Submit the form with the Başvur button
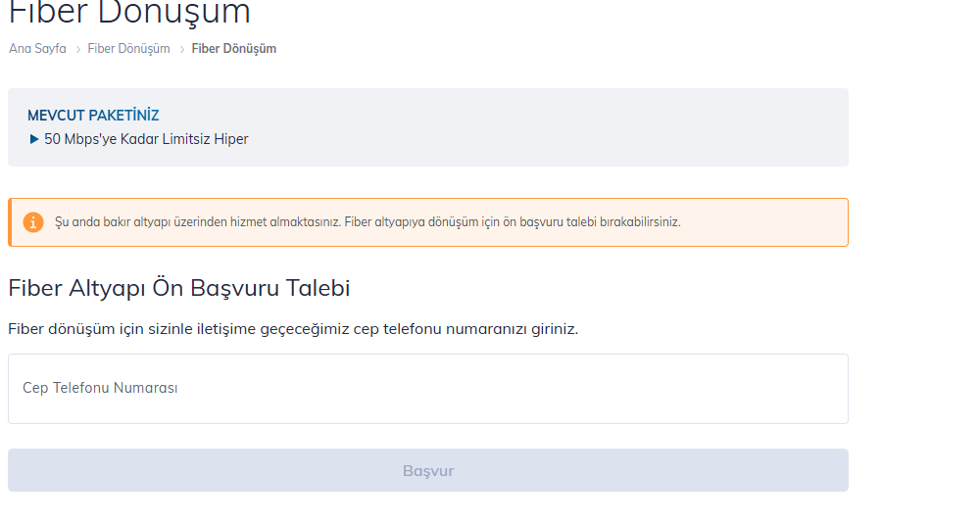Screen dimensions: 980x524 pyautogui.click(x=428, y=470)
